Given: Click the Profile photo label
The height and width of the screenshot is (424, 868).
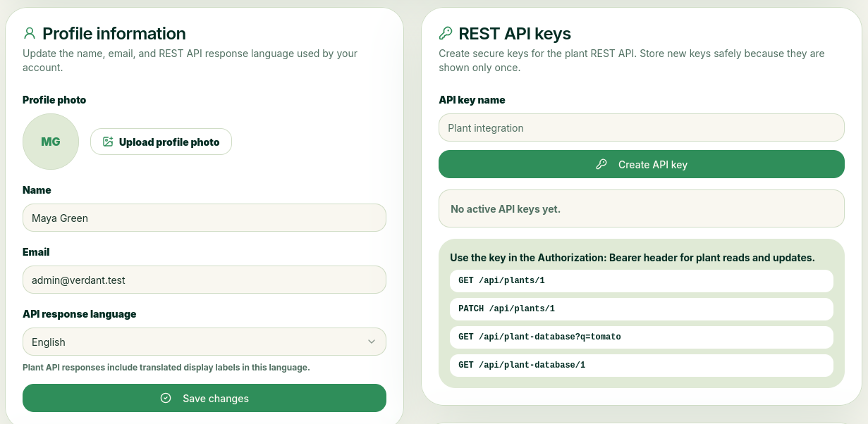Looking at the screenshot, I should click(54, 100).
